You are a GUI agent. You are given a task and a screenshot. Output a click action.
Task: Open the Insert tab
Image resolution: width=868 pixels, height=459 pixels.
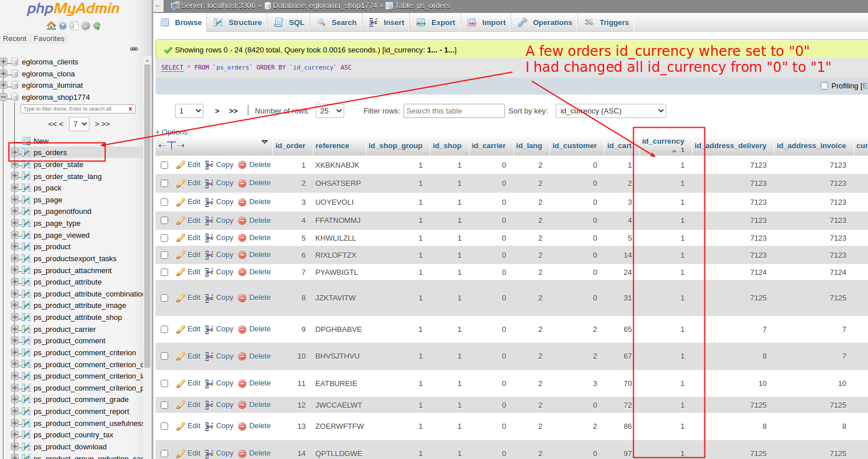(386, 22)
